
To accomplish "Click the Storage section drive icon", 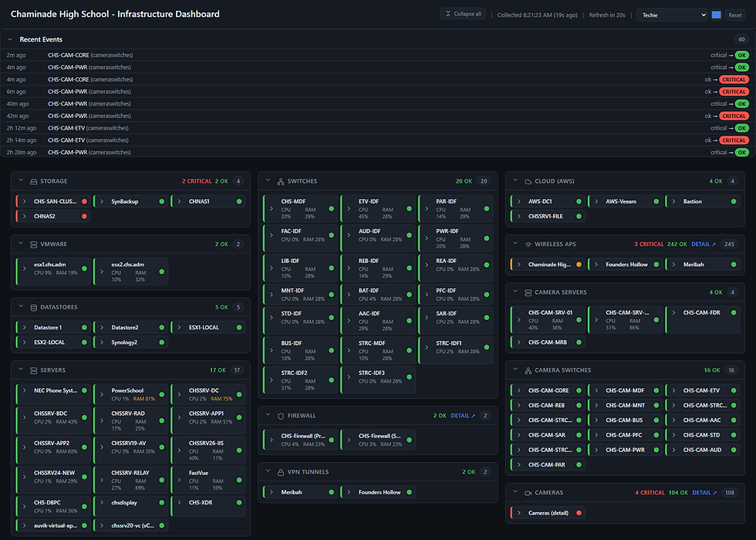I will [x=34, y=182].
